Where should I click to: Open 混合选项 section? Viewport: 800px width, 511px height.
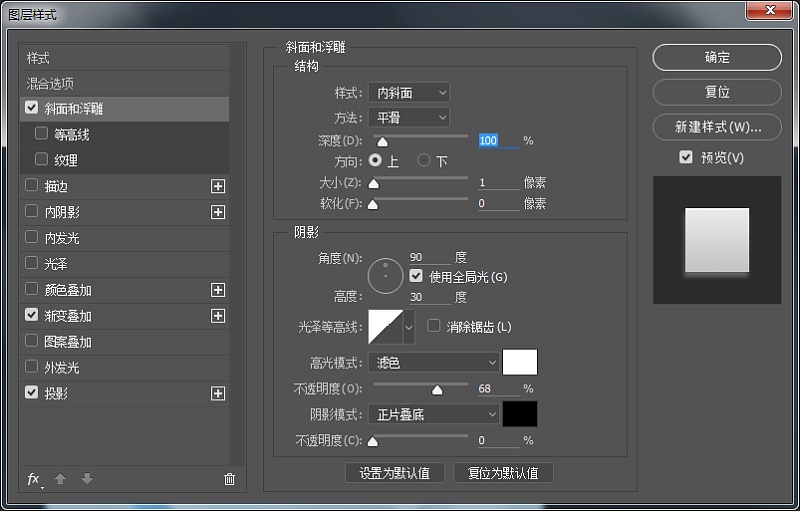[x=124, y=83]
